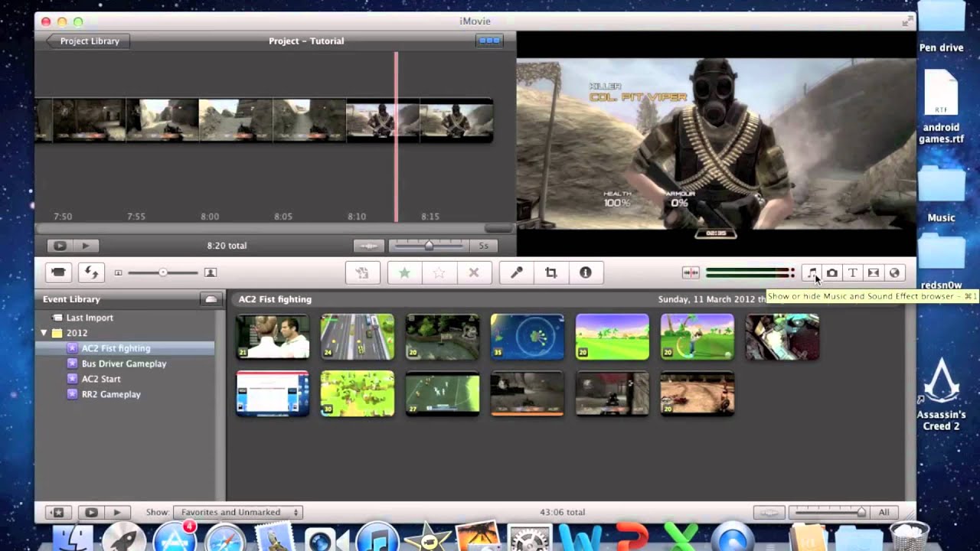Select the AC2 Fist fighting event
This screenshot has width=980, height=551.
tap(125, 348)
